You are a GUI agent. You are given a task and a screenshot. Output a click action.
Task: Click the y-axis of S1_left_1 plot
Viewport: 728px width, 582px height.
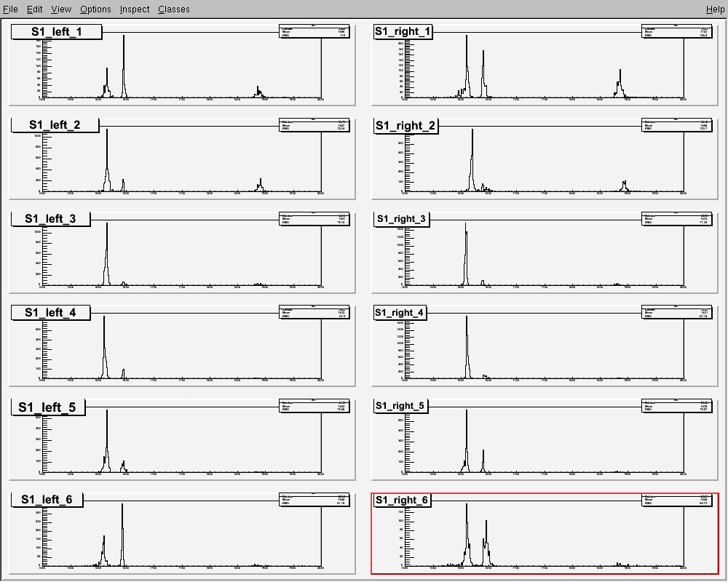point(43,68)
